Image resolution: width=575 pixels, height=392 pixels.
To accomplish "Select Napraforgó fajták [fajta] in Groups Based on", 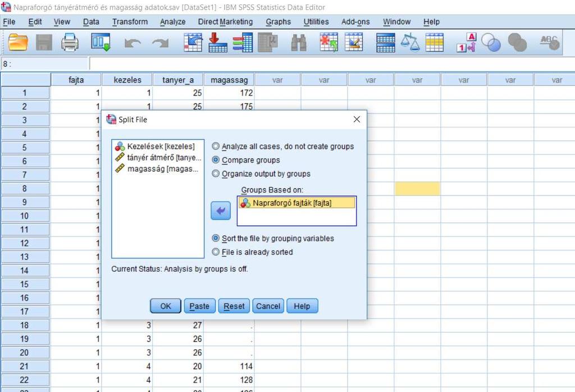I will pyautogui.click(x=296, y=203).
